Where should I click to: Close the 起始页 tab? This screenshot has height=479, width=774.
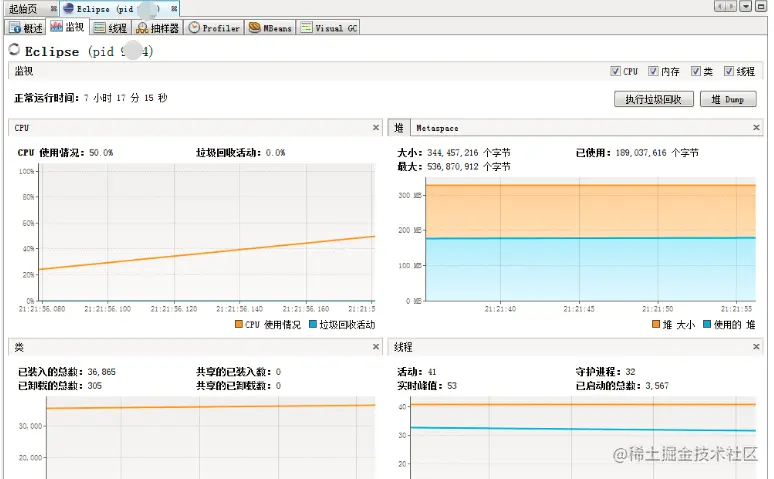click(x=53, y=9)
